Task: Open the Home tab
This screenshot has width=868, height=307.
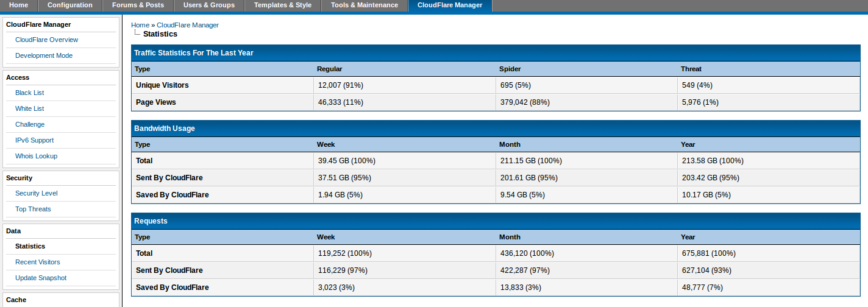Action: tap(18, 5)
